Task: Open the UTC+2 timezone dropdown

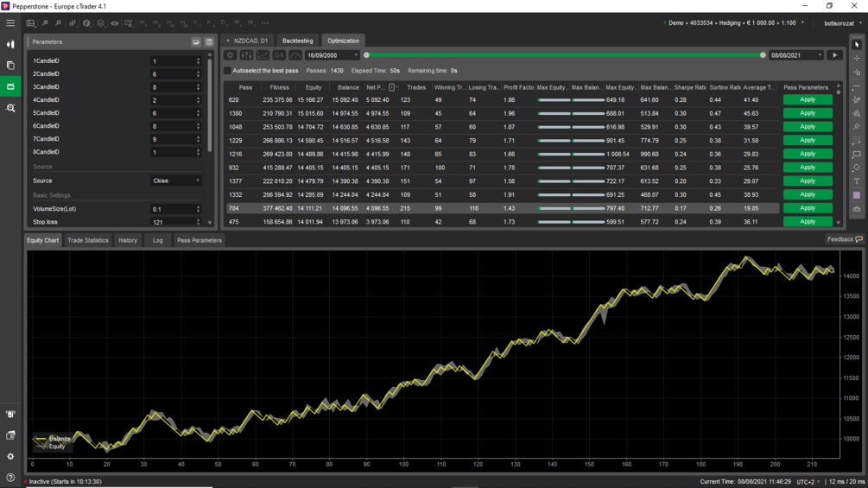Action: click(808, 482)
